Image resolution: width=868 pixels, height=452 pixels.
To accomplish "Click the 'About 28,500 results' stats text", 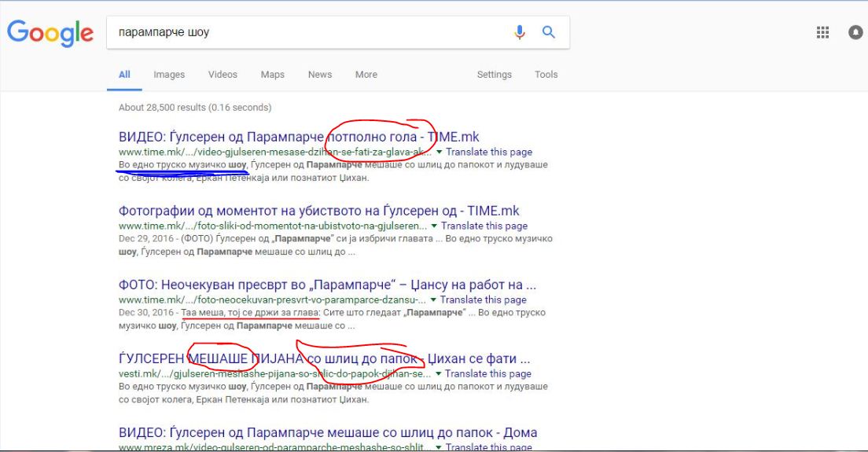I will 195,108.
